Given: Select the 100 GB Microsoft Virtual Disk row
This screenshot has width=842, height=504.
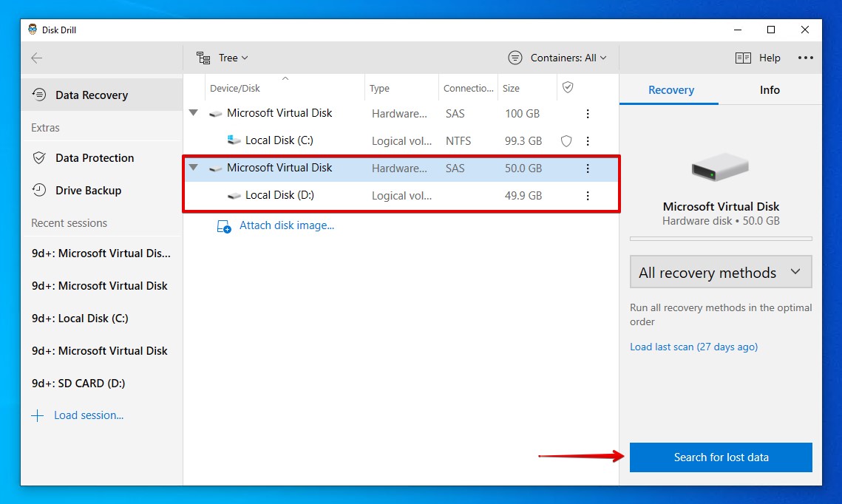Looking at the screenshot, I should [x=401, y=113].
